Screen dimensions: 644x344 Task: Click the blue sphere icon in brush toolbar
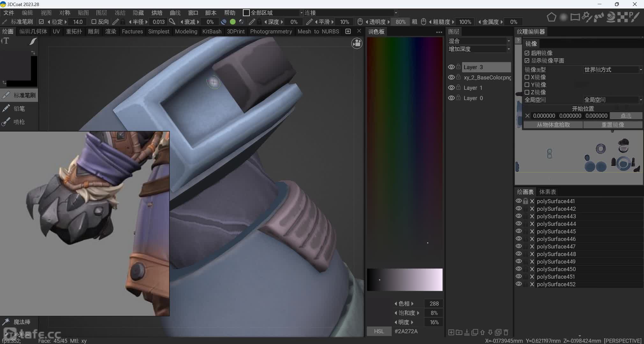[224, 22]
